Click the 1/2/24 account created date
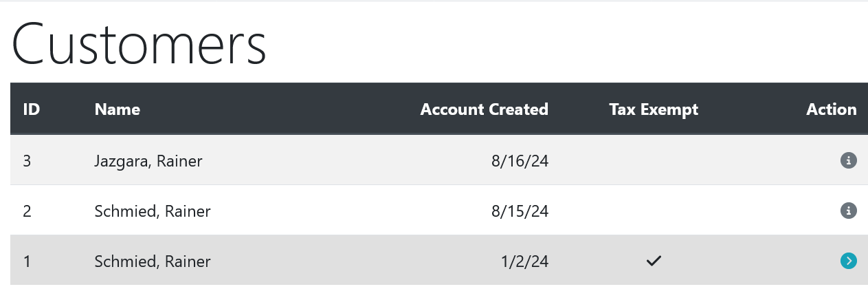Screen dimensions: 868x289 (x=524, y=261)
